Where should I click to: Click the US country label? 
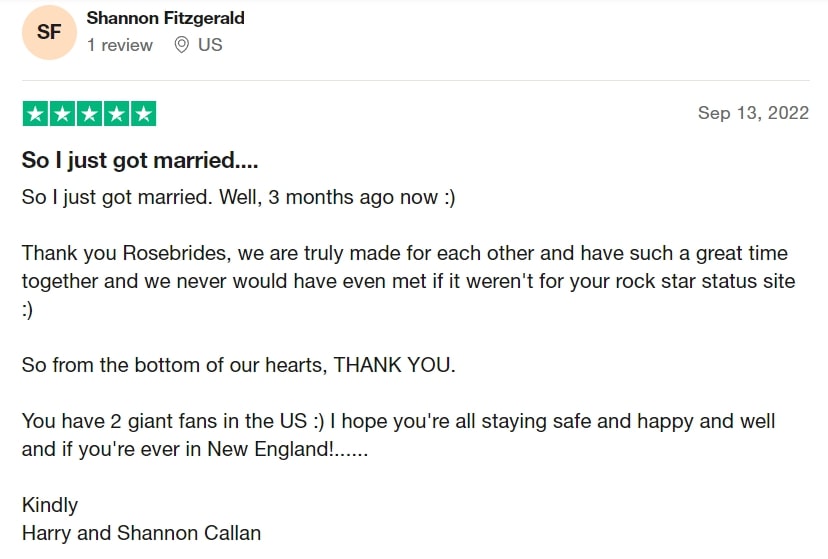pos(210,45)
